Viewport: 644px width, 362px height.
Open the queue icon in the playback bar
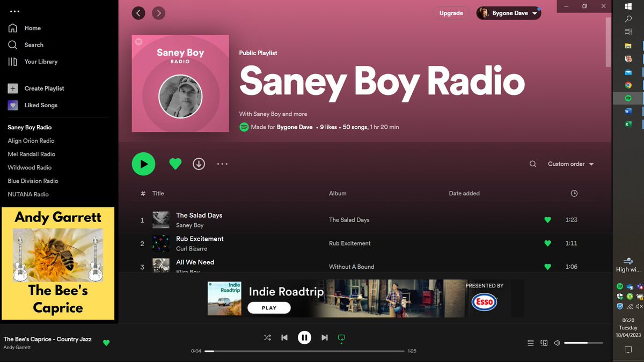(530, 342)
